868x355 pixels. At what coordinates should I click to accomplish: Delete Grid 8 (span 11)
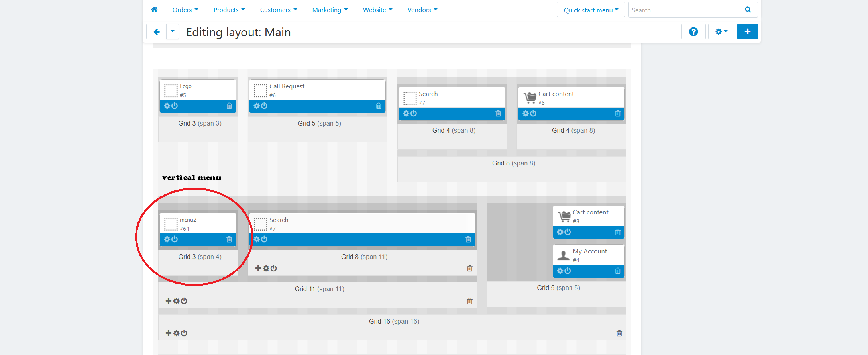coord(470,269)
